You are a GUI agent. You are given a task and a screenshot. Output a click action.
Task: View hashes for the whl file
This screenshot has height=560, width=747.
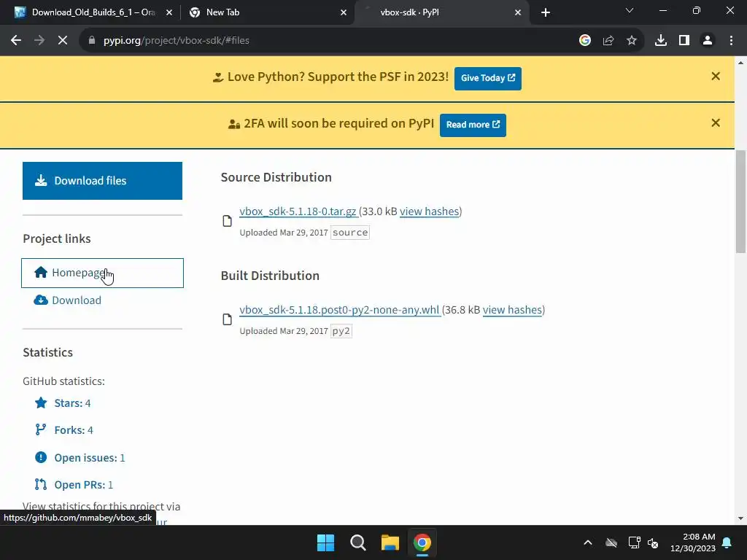point(512,310)
